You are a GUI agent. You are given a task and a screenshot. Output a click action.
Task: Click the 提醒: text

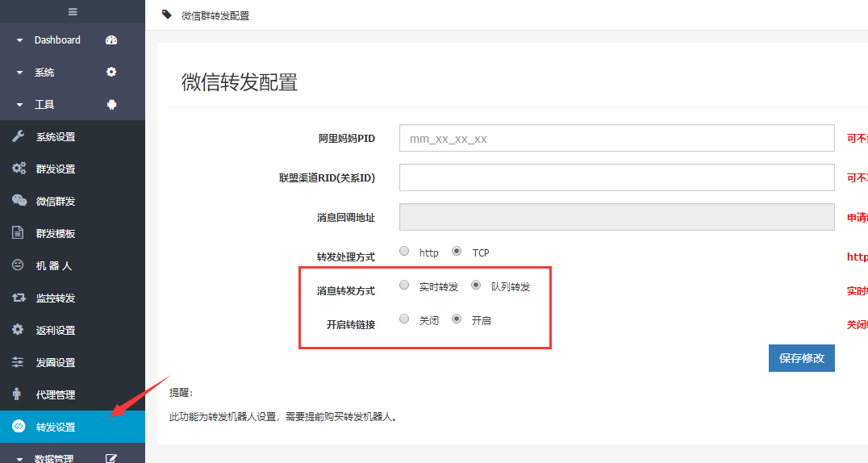pyautogui.click(x=181, y=393)
